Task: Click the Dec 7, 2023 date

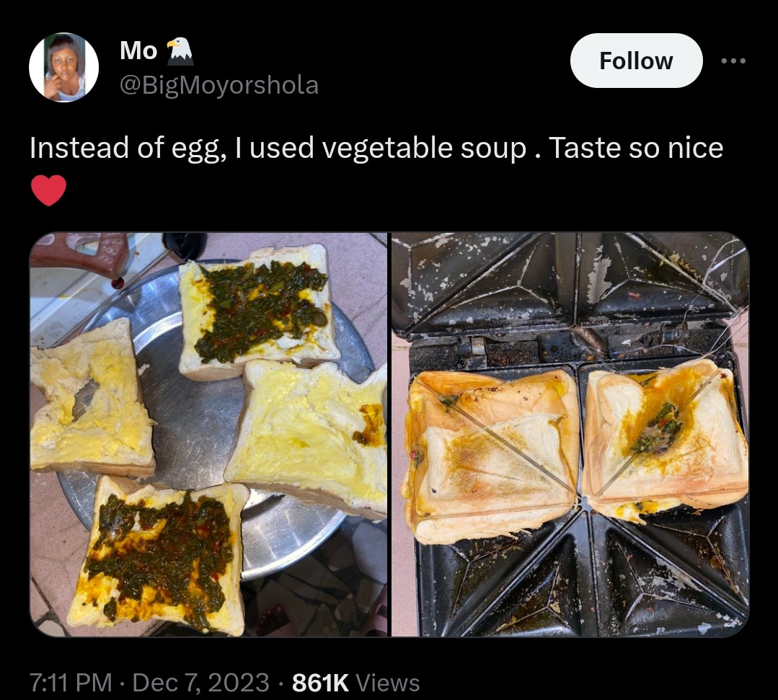Action: click(201, 682)
